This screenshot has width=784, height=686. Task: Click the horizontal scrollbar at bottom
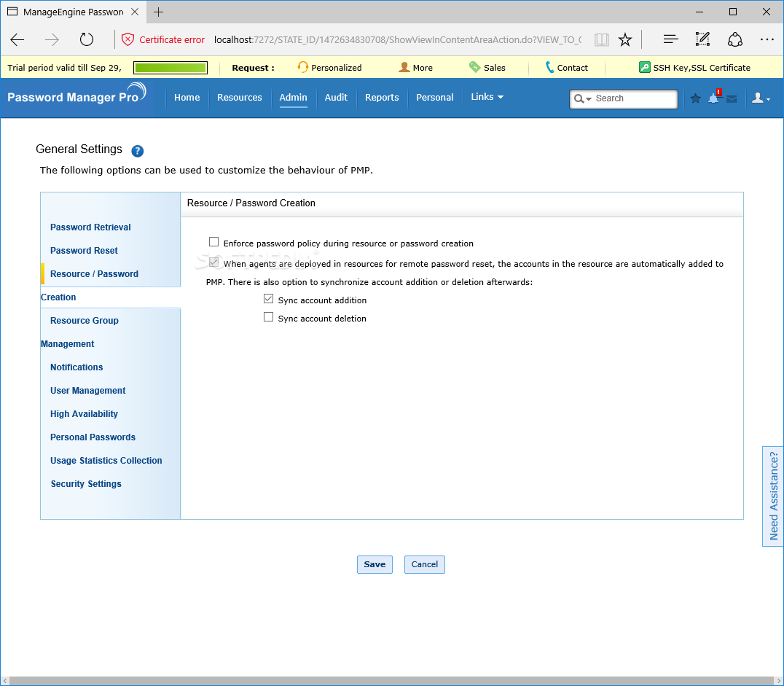[x=391, y=681]
